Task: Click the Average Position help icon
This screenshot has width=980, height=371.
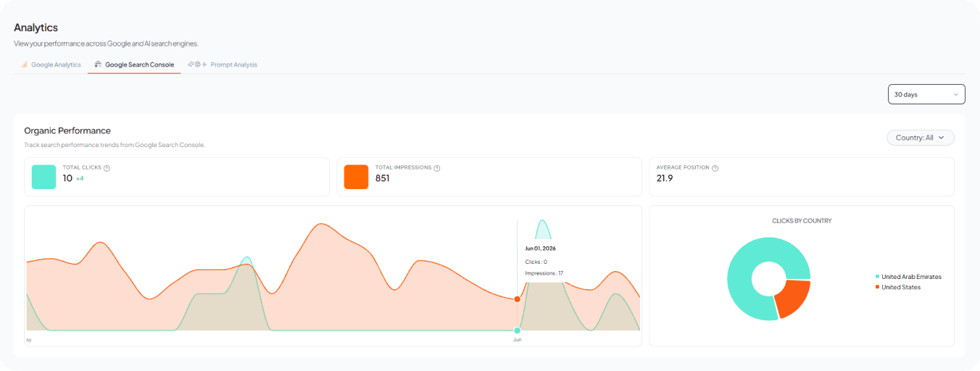Action: (715, 168)
